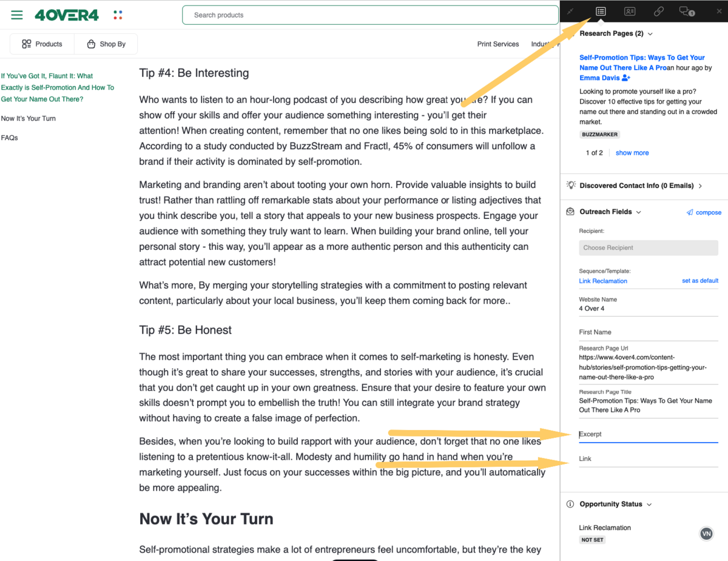Collapse the Opportunity Status section
Viewport: 728px width, 561px height.
coord(650,504)
